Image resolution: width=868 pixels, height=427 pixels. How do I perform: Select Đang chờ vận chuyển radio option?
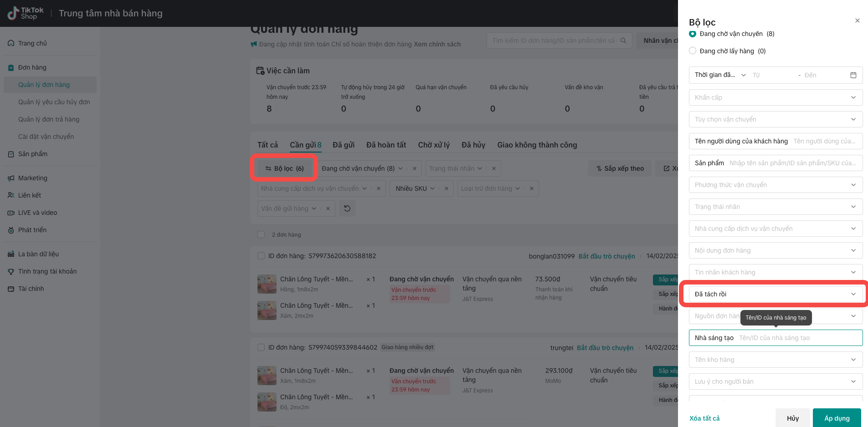pos(693,34)
